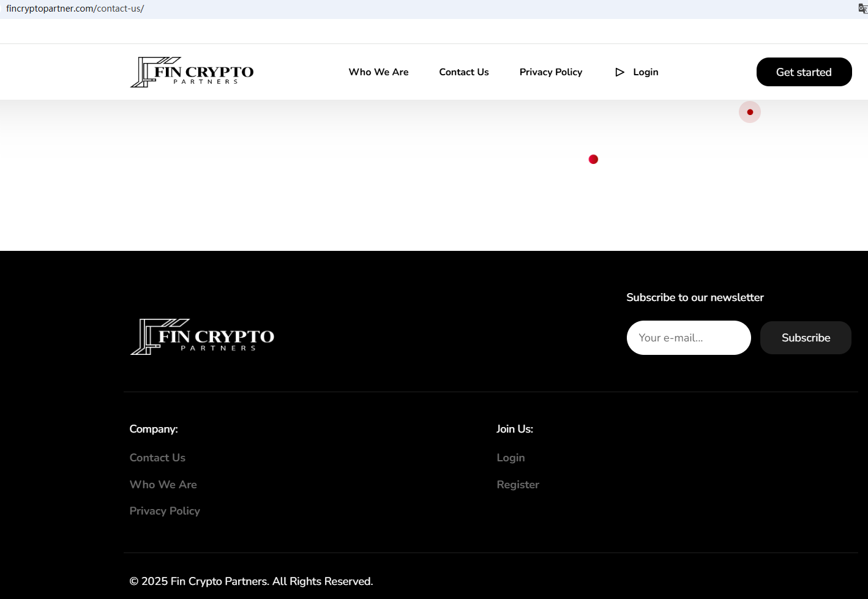Click the play triangle icon beside Login
Screen dimensions: 868x599
click(x=619, y=72)
